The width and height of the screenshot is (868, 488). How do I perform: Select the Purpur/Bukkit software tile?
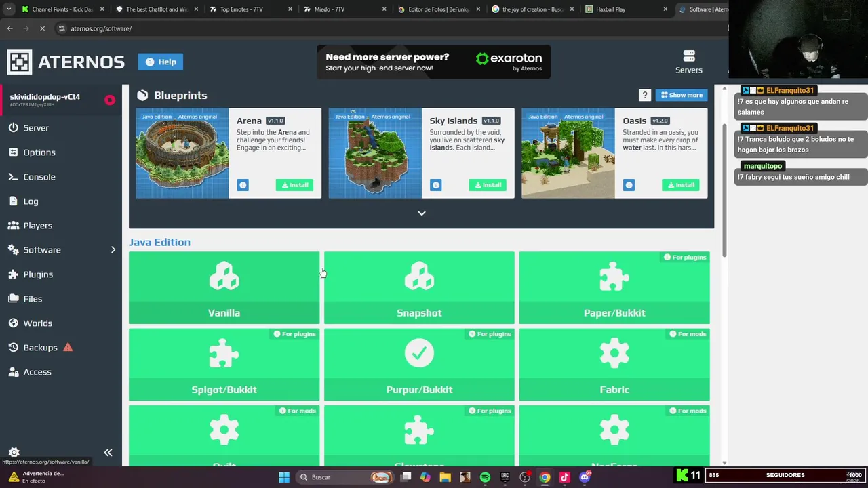(419, 365)
